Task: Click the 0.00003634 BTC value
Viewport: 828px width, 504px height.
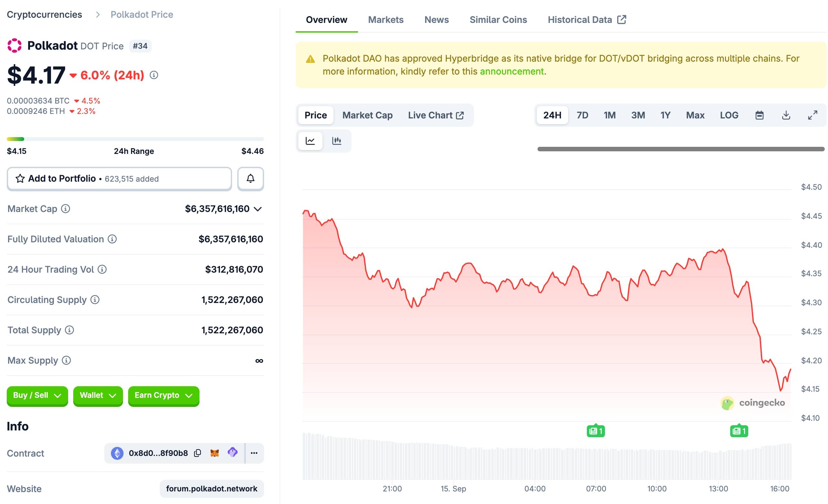Action: point(38,101)
